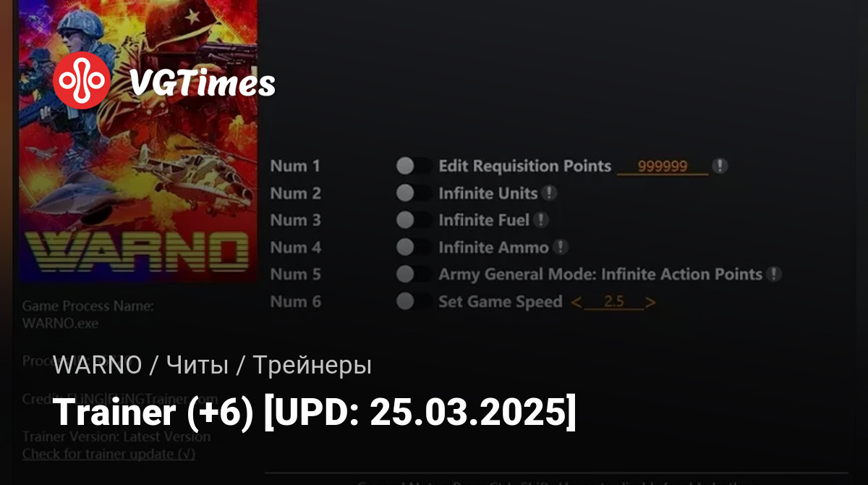The width and height of the screenshot is (868, 485).
Task: Click the info icon beside Edit Requisition Points
Action: coord(720,166)
